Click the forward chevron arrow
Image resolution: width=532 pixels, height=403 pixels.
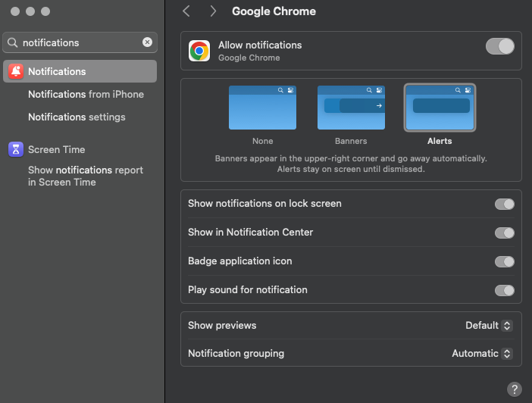(213, 11)
